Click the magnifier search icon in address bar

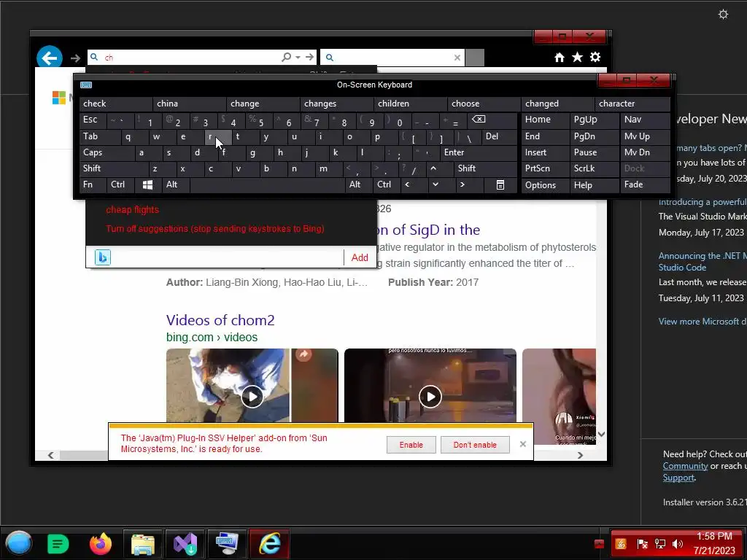point(286,57)
